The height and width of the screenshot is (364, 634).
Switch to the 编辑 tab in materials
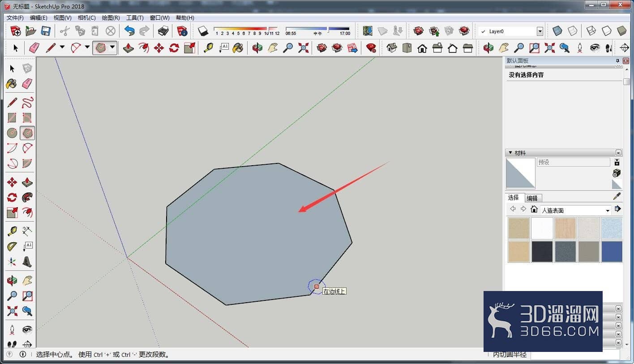tap(532, 198)
